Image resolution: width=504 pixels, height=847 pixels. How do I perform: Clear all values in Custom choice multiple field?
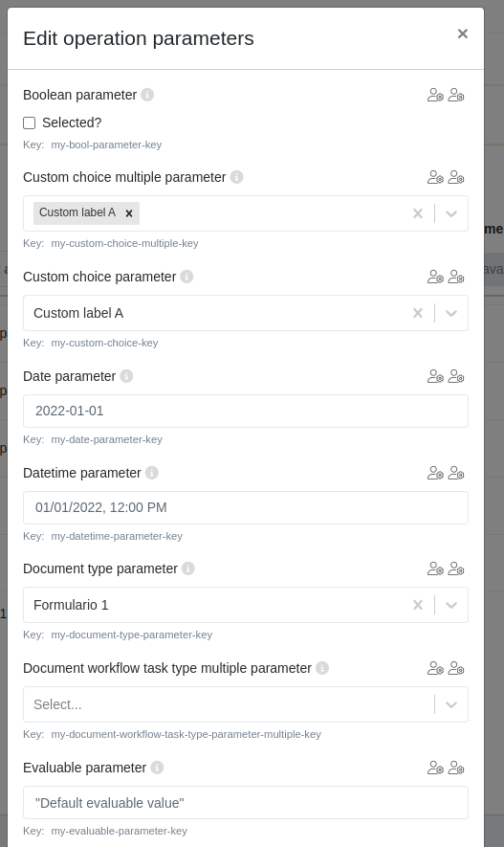418,213
